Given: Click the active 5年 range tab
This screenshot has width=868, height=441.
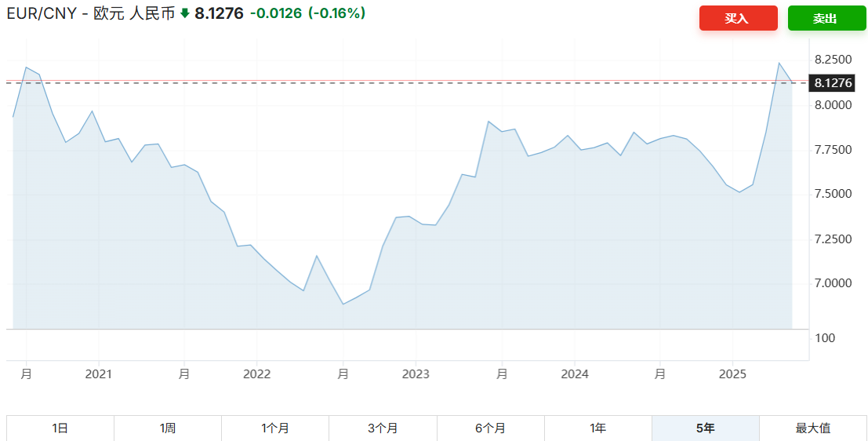Looking at the screenshot, I should pos(705,428).
